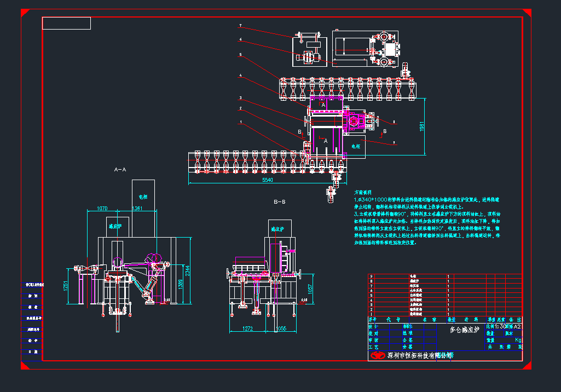Image resolution: width=561 pixels, height=392 pixels.
Task: Click the 电柜 label in the plan view
Action: click(356, 146)
